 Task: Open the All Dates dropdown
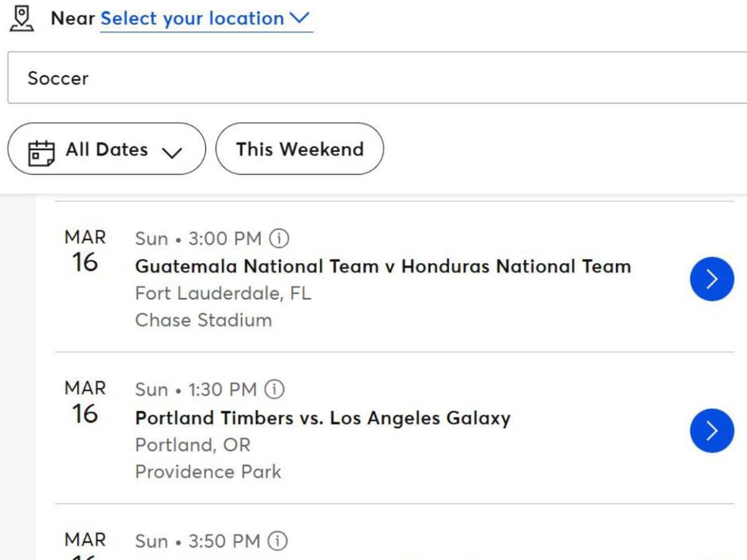106,149
